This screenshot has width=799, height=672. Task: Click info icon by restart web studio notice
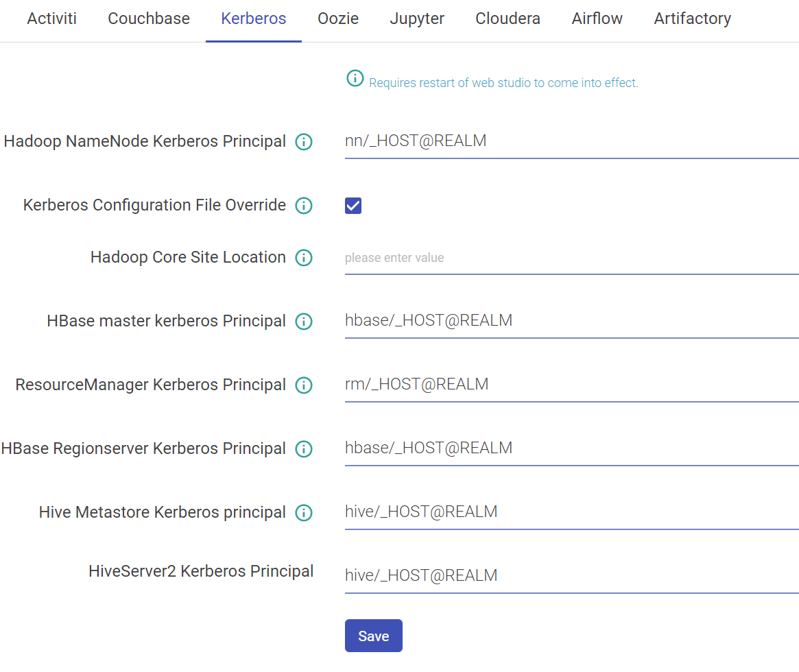point(355,79)
